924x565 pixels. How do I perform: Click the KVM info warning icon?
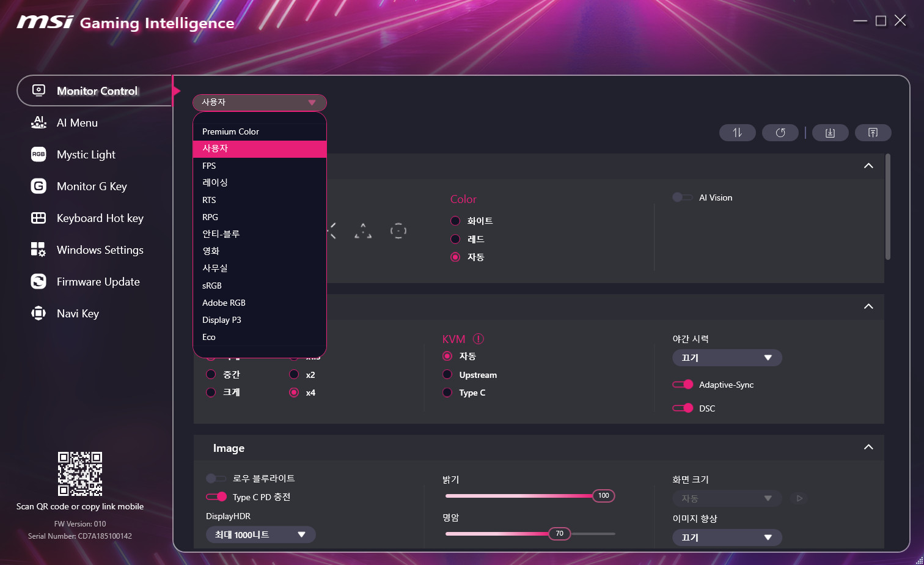pyautogui.click(x=478, y=339)
